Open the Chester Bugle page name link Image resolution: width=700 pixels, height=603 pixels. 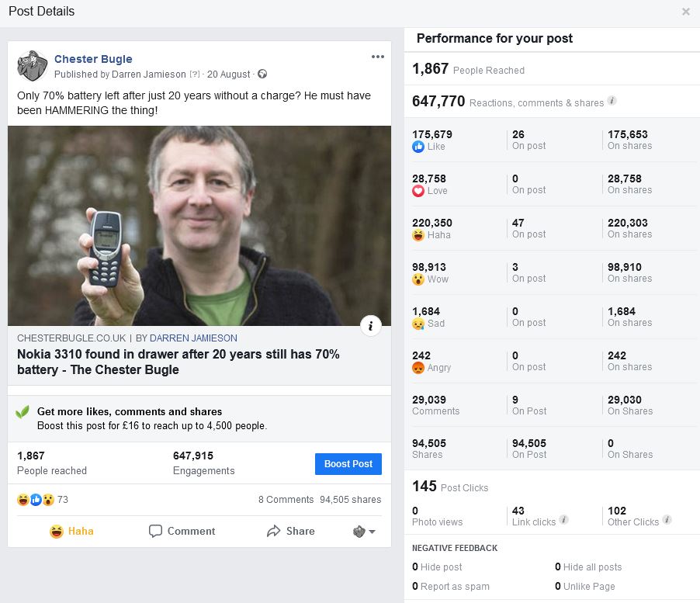pyautogui.click(x=93, y=59)
